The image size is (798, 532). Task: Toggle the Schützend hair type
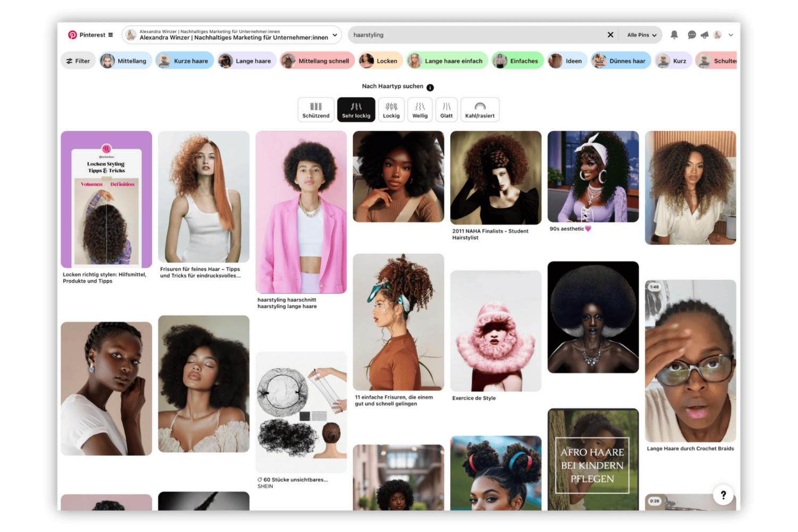[316, 110]
